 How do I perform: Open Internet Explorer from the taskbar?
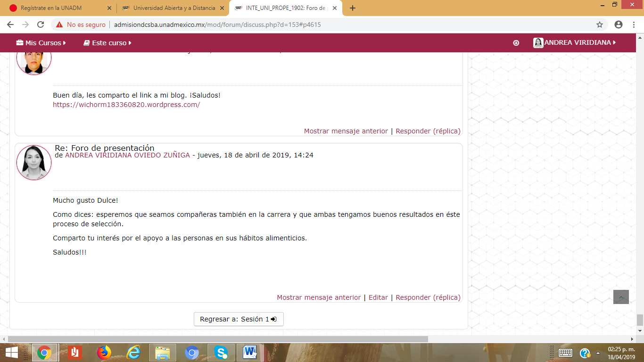click(x=133, y=352)
